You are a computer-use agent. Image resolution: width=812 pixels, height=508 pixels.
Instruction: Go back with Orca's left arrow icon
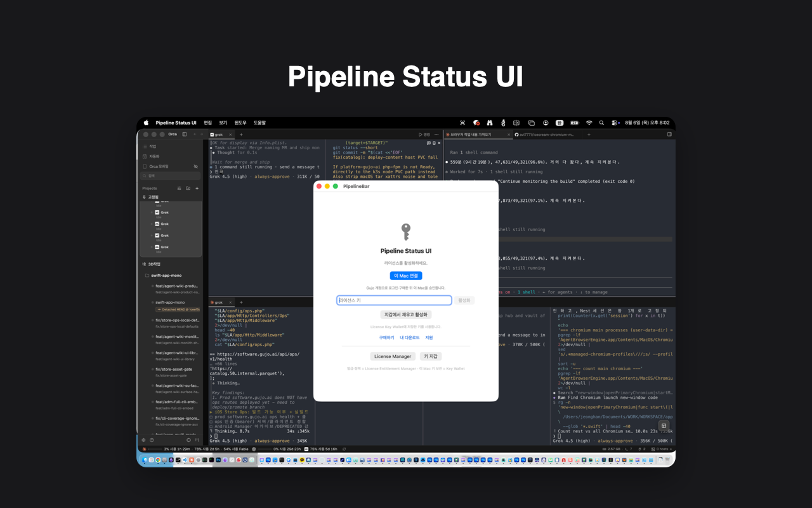tap(194, 134)
